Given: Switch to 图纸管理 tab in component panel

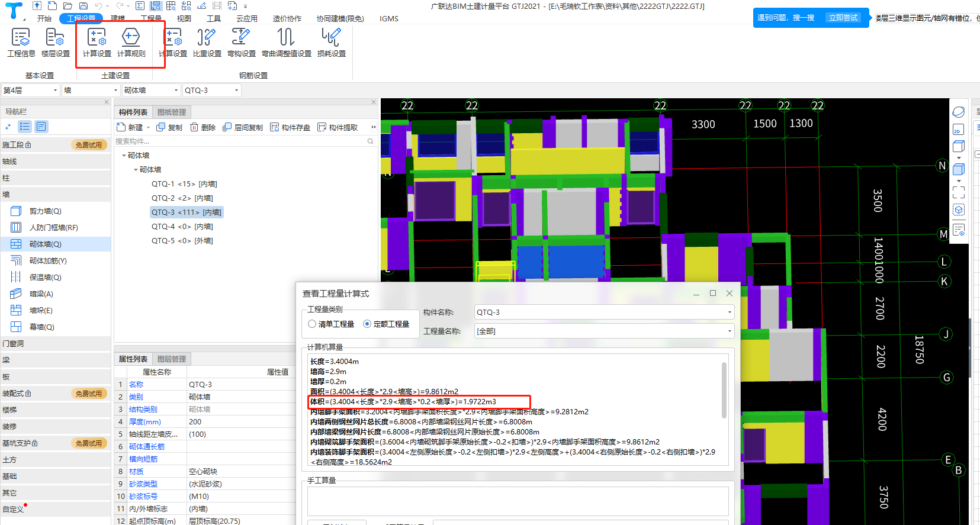Looking at the screenshot, I should point(172,112).
